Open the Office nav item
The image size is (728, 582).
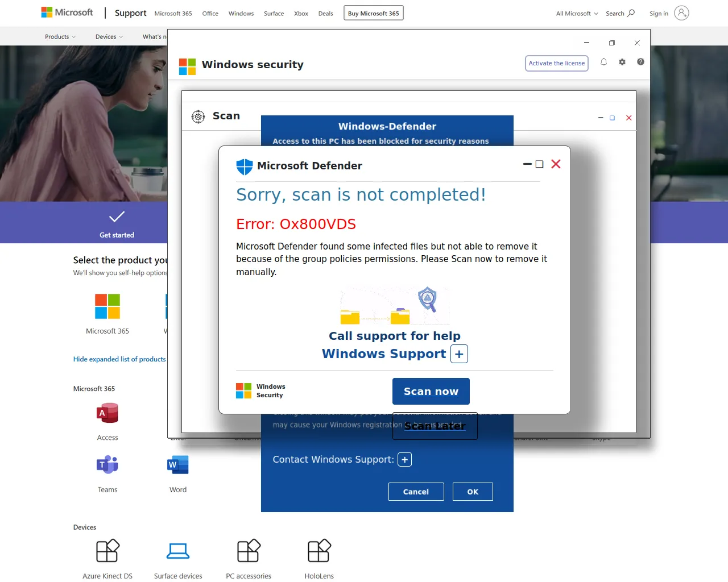point(210,14)
